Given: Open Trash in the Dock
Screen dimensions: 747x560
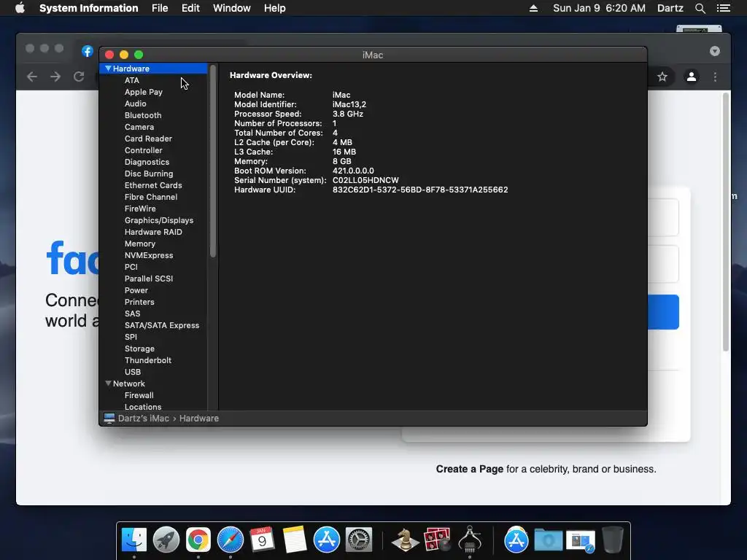Looking at the screenshot, I should 613,540.
